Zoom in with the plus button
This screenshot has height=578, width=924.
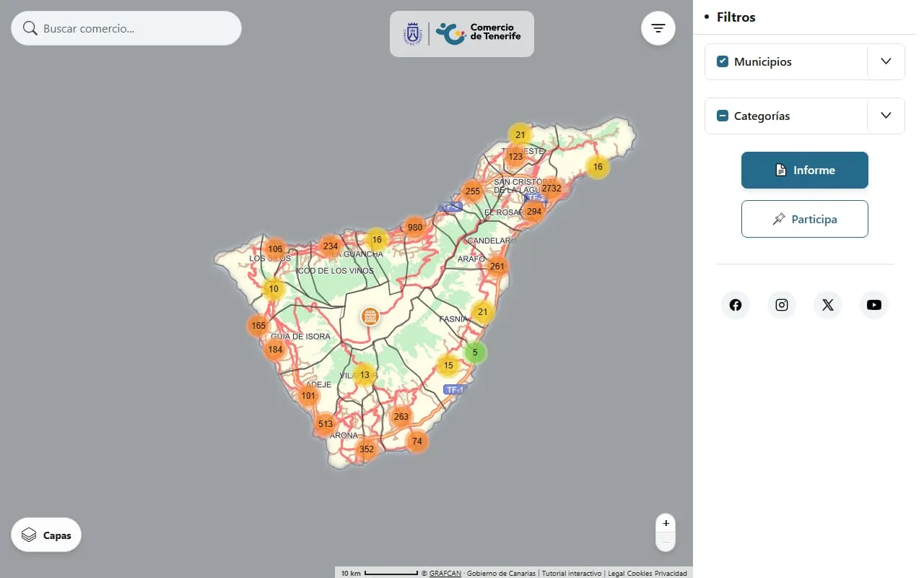[666, 523]
